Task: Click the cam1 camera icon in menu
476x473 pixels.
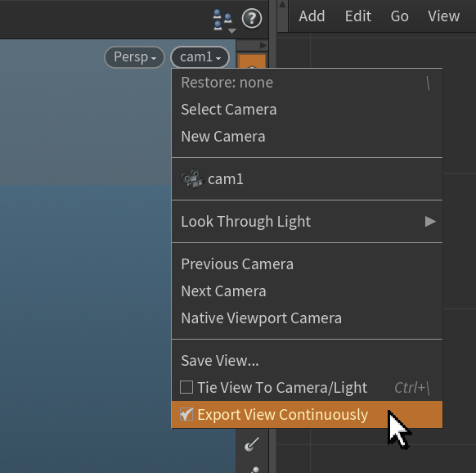Action: [x=192, y=179]
